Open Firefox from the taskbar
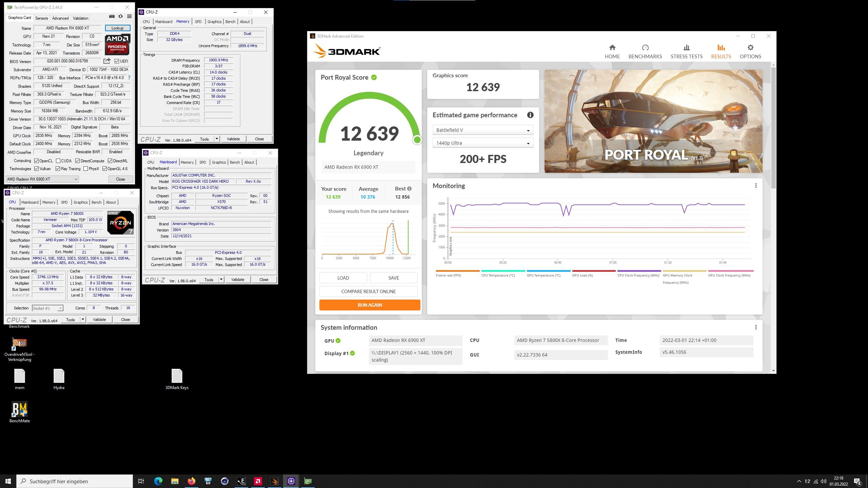The image size is (868, 488). point(192,481)
